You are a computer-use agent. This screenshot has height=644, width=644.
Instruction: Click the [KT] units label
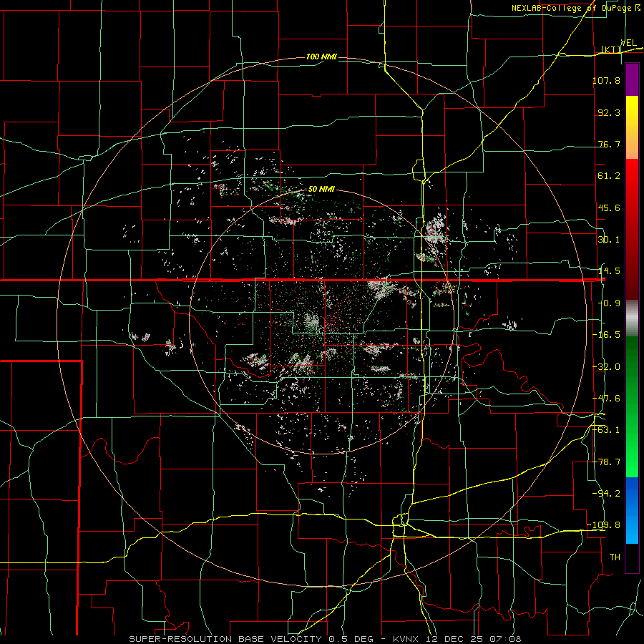(x=611, y=50)
